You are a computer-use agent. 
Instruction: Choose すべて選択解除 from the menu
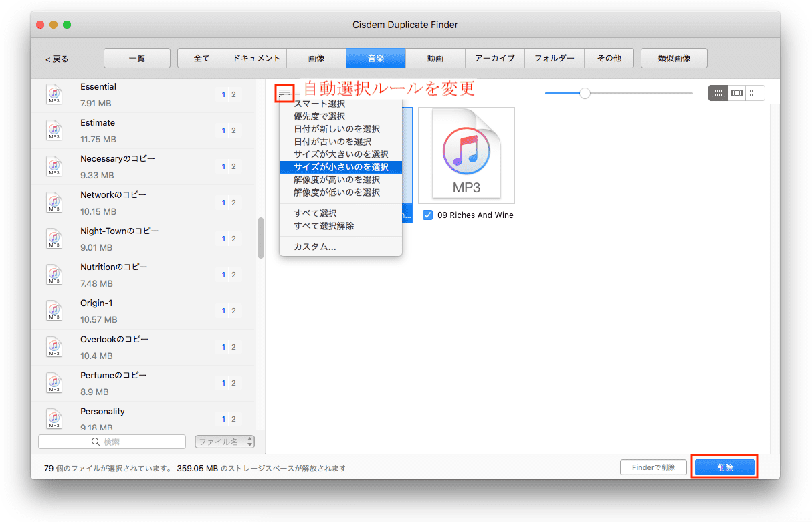pyautogui.click(x=324, y=226)
